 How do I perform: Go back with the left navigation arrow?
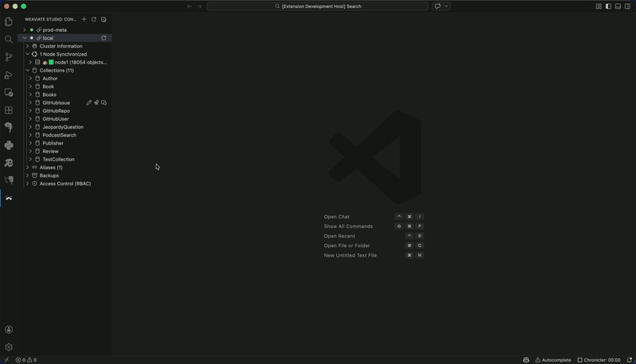point(189,6)
